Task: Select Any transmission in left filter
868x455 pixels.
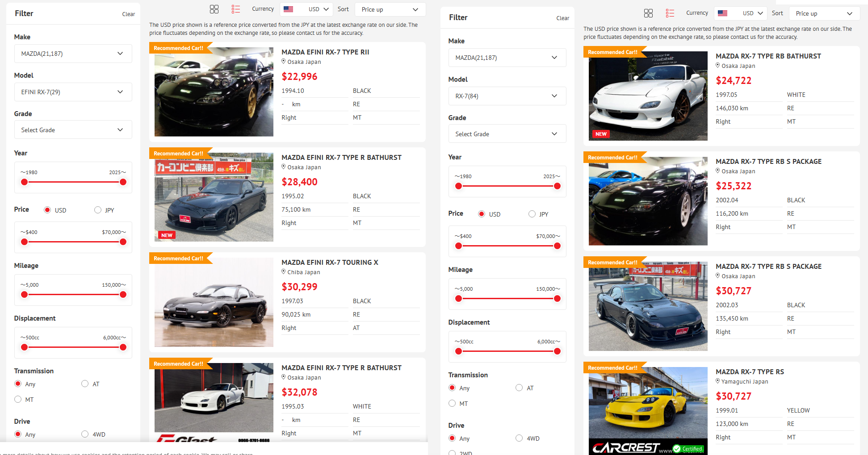Action: (x=18, y=384)
